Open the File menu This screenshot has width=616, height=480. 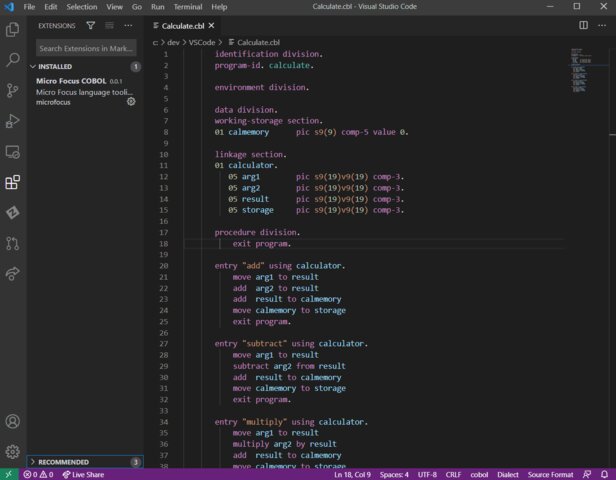29,7
